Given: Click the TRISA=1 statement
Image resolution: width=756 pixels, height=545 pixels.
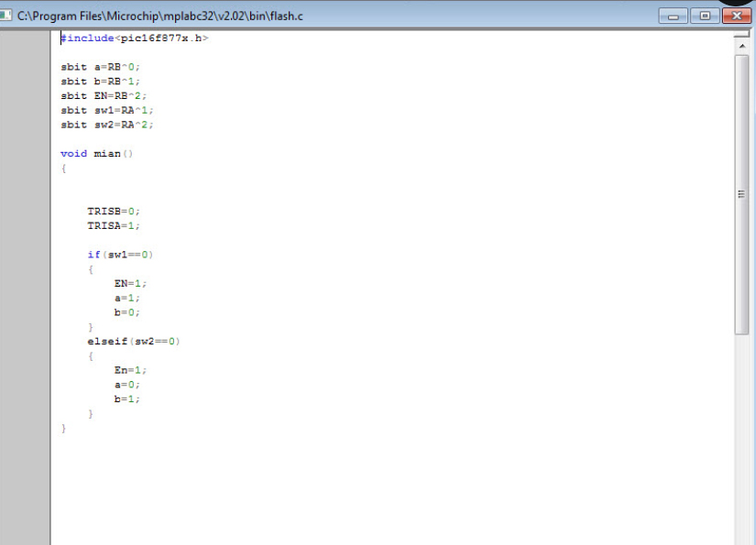Looking at the screenshot, I should point(114,225).
